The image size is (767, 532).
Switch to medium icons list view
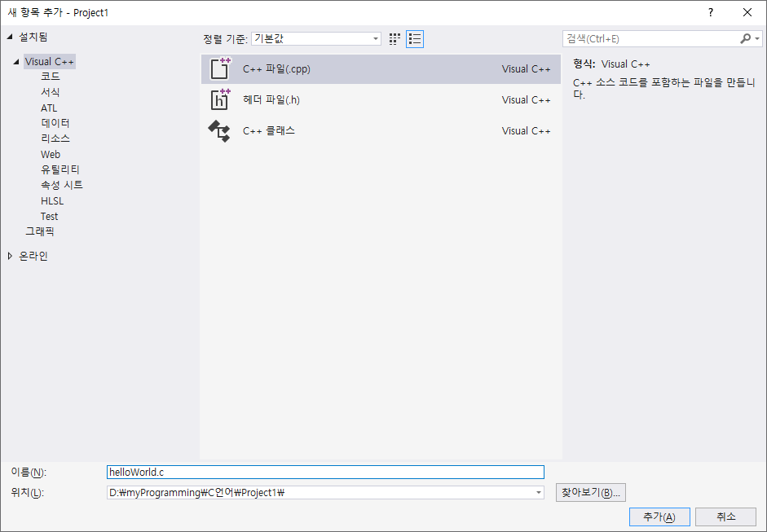pos(415,38)
